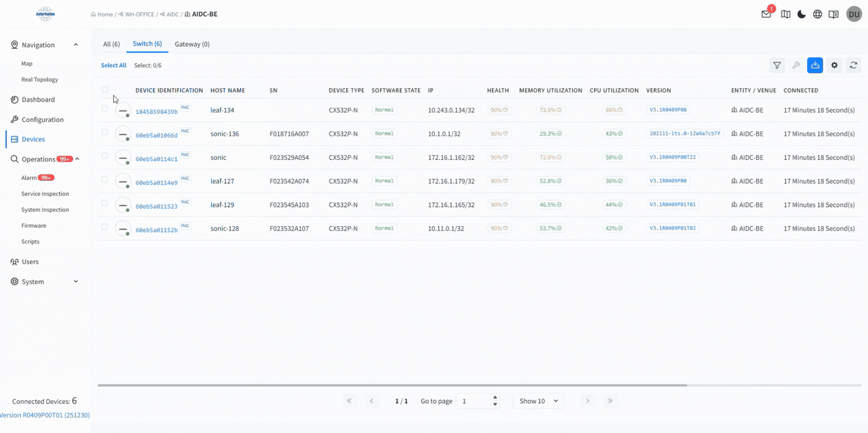Open device 60eb5a0114e9 link
The width and height of the screenshot is (868, 433).
156,183
